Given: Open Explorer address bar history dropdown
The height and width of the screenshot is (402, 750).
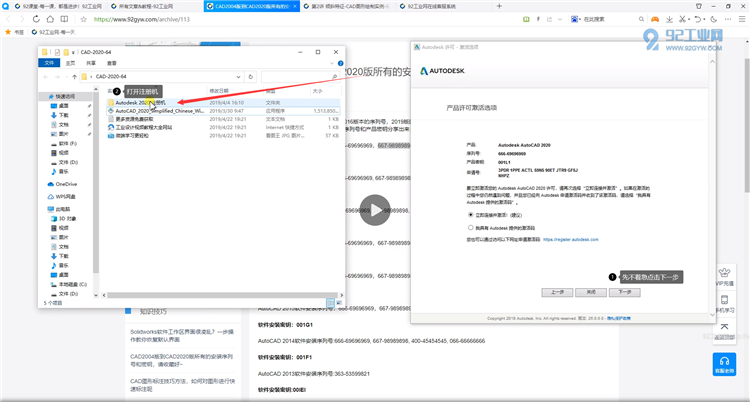Looking at the screenshot, I should click(x=239, y=77).
